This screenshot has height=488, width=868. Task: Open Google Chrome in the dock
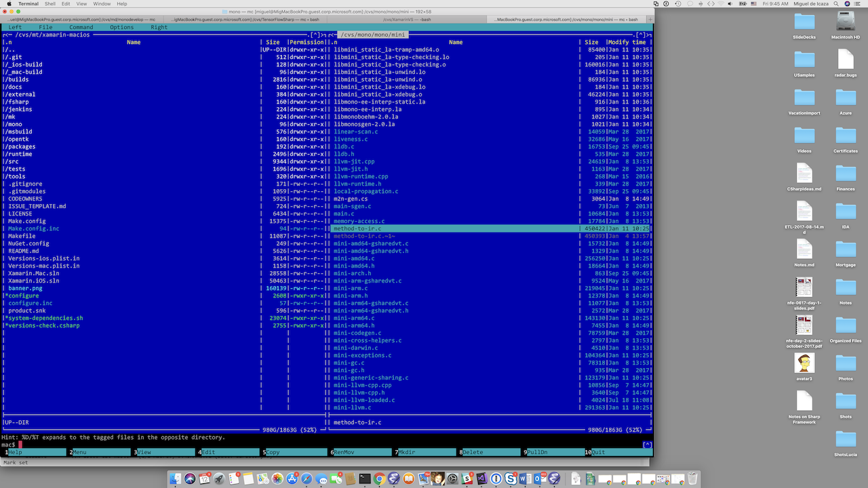(x=379, y=479)
